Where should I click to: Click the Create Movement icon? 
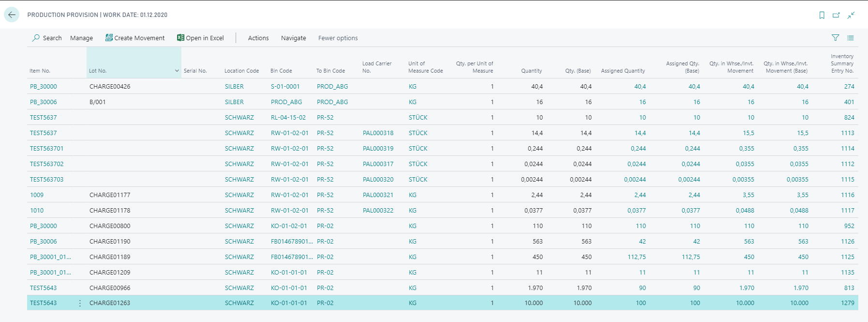tap(109, 38)
